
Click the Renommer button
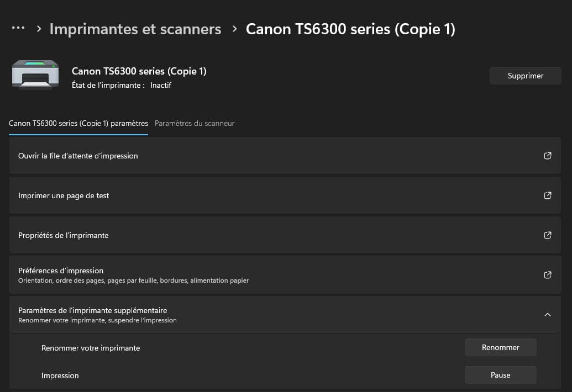[x=501, y=347]
